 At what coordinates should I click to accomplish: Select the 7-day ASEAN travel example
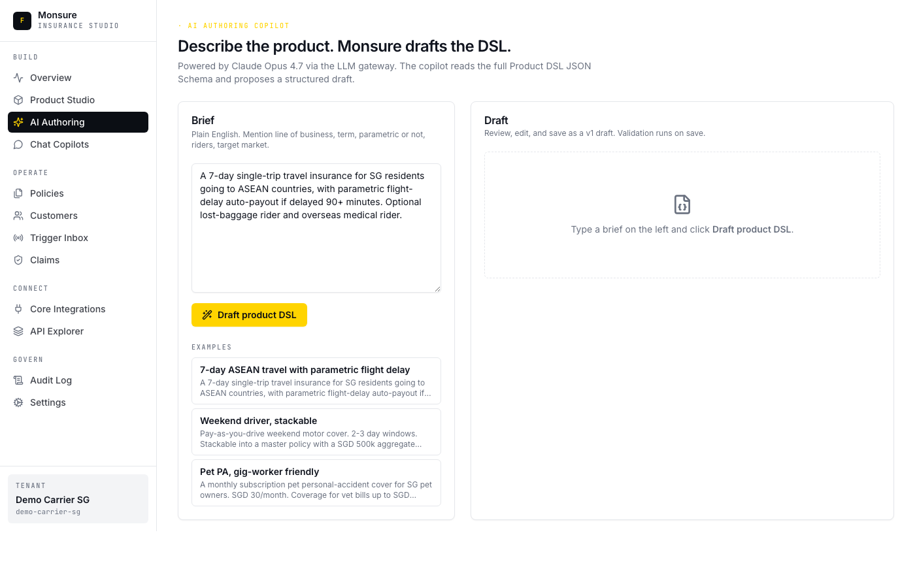(x=316, y=381)
